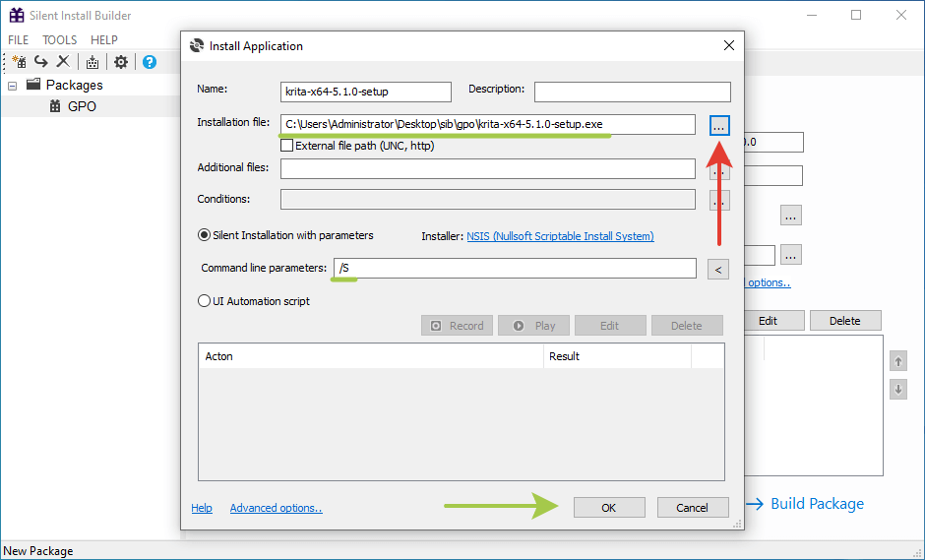This screenshot has height=560, width=925.
Task: Browse for installation file with '...' button
Action: pos(719,126)
